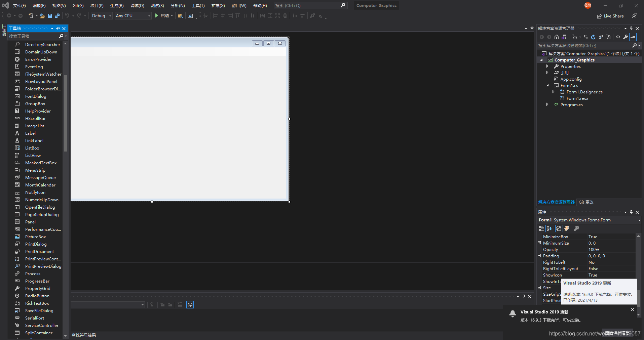Click the Properties wrench icon in Solution Explorer
Image resolution: width=644 pixels, height=340 pixels.
[626, 37]
